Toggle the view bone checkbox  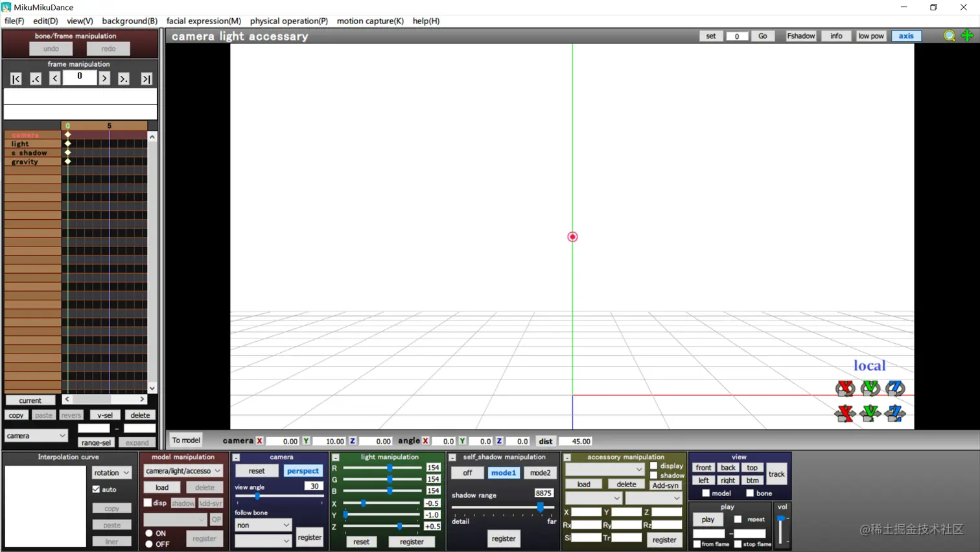[750, 494]
